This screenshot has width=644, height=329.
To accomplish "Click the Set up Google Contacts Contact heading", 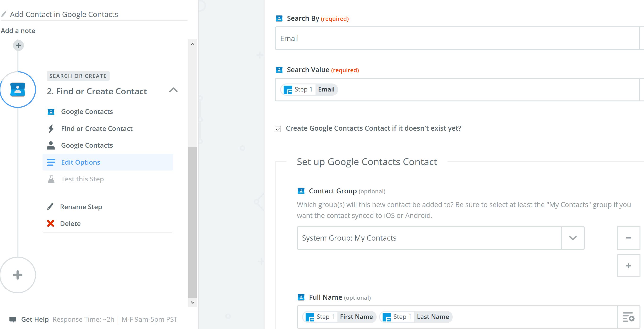I will [x=367, y=162].
